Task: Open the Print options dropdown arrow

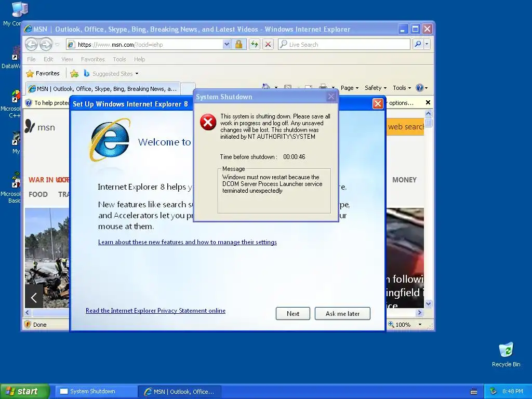Action: 333,88
